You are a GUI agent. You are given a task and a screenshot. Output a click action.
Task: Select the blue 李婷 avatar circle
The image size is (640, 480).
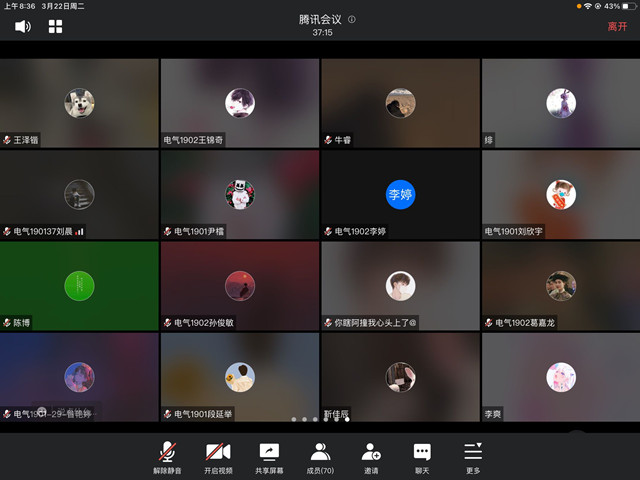[x=400, y=195]
